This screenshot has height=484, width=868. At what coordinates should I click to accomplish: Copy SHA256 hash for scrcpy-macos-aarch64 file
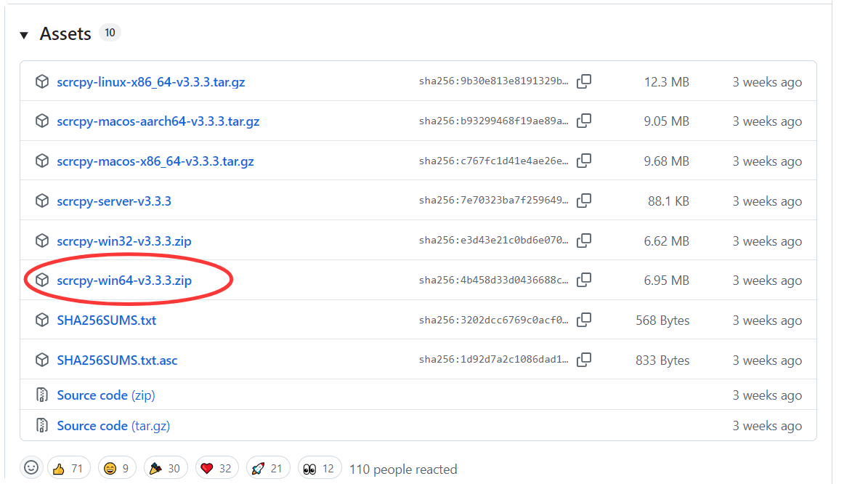click(x=583, y=121)
